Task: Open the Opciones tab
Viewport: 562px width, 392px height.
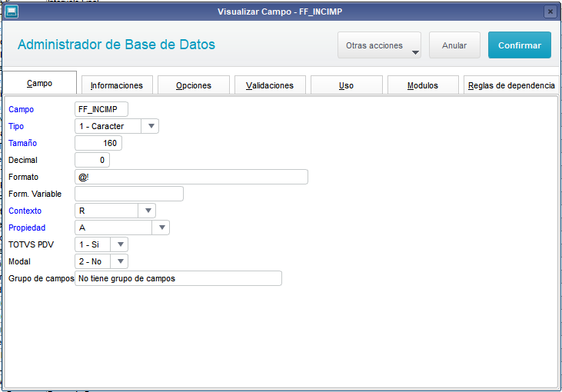Action: [194, 85]
